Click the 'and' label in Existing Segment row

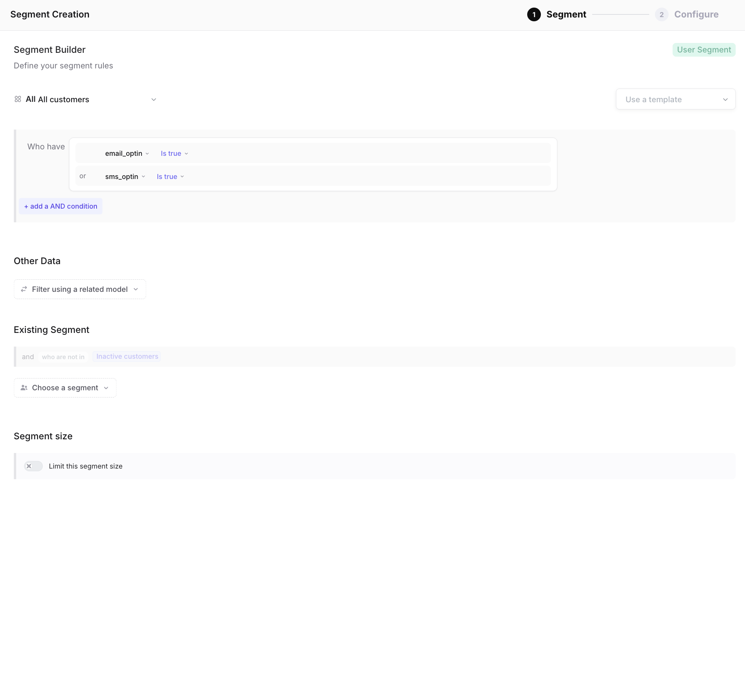pos(28,357)
